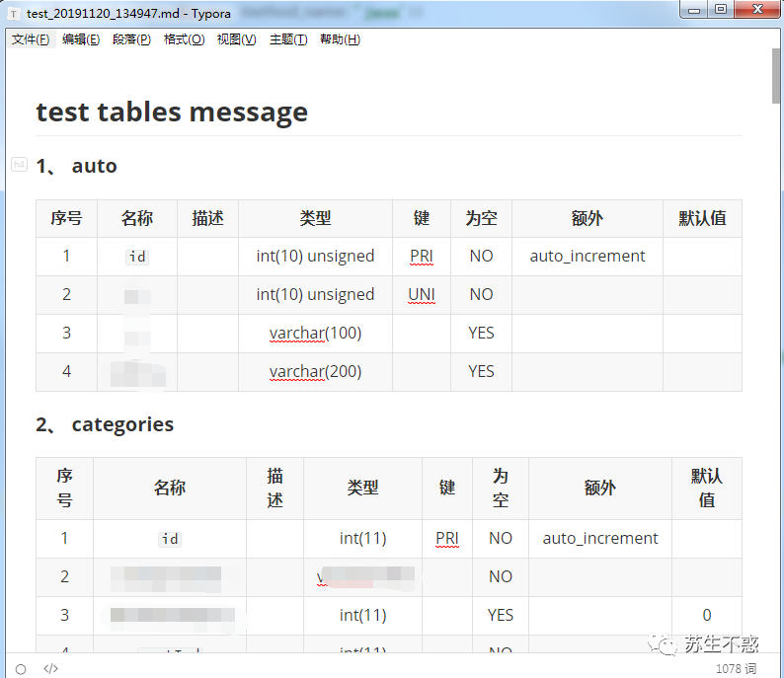Click PRI cell in categories table
The height and width of the screenshot is (678, 784).
447,539
